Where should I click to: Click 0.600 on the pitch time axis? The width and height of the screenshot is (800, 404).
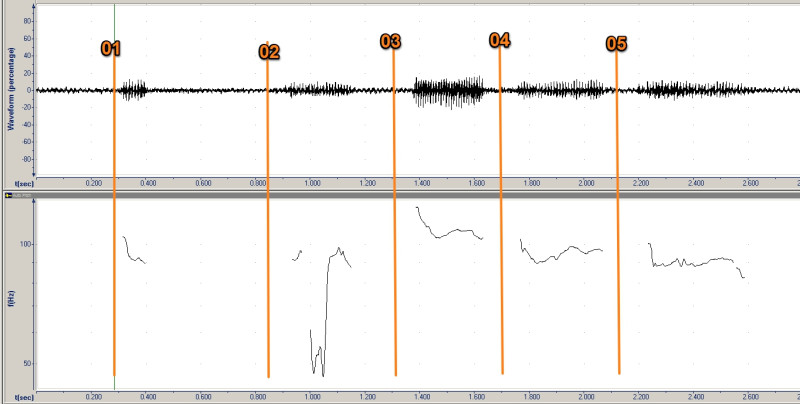(203, 397)
